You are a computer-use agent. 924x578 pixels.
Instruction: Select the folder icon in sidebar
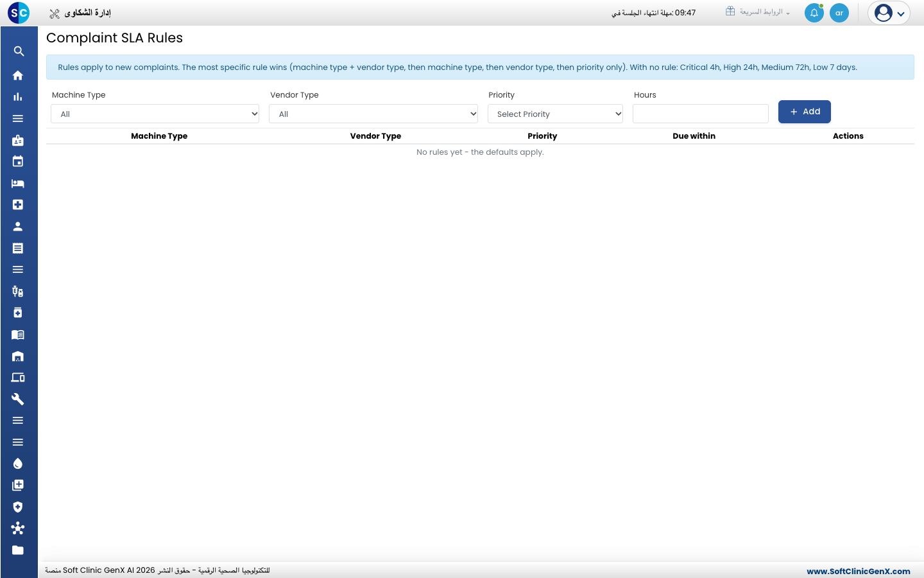pyautogui.click(x=18, y=550)
